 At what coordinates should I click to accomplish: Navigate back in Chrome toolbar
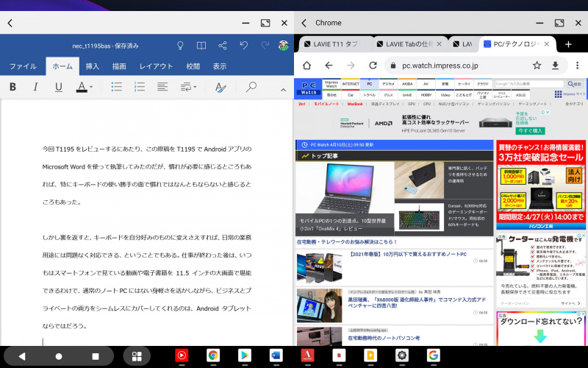[x=329, y=66]
